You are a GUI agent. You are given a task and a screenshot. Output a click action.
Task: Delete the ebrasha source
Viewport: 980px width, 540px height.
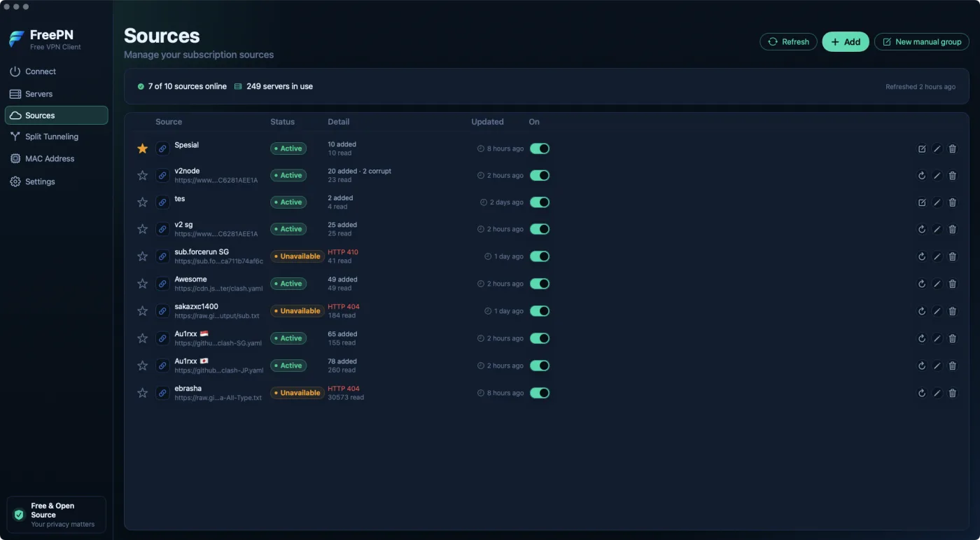pyautogui.click(x=953, y=393)
